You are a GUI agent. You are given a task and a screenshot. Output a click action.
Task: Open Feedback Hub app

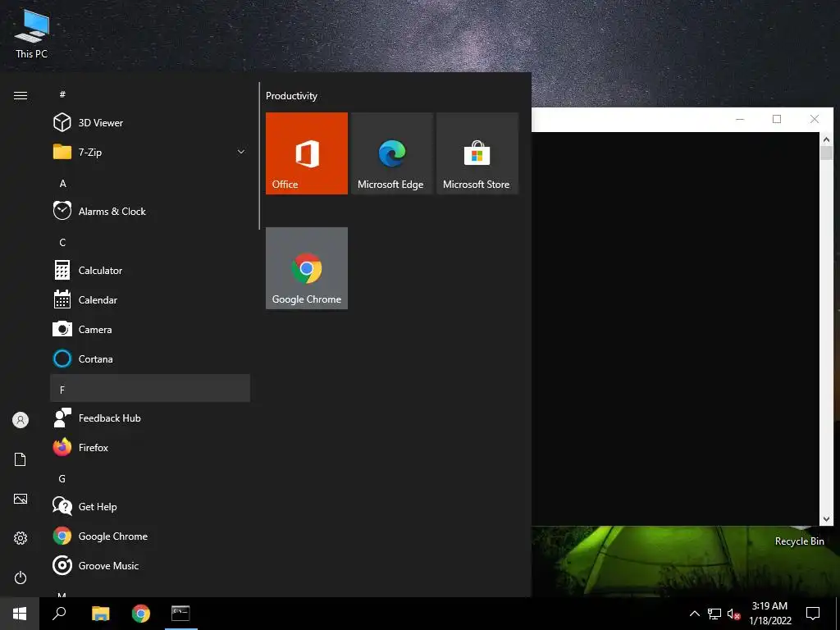150,418
